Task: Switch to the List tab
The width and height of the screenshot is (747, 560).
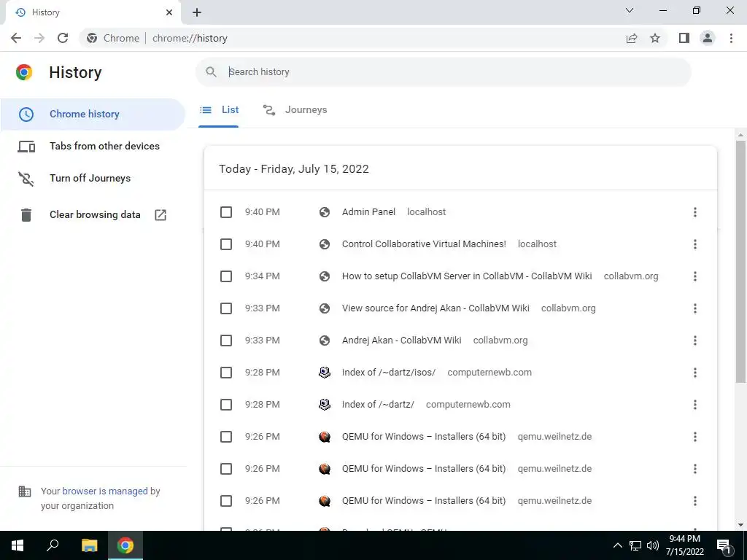Action: [219, 110]
